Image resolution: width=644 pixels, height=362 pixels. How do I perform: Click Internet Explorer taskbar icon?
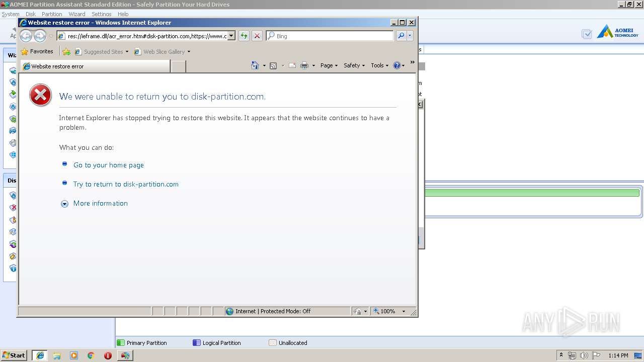coord(40,355)
